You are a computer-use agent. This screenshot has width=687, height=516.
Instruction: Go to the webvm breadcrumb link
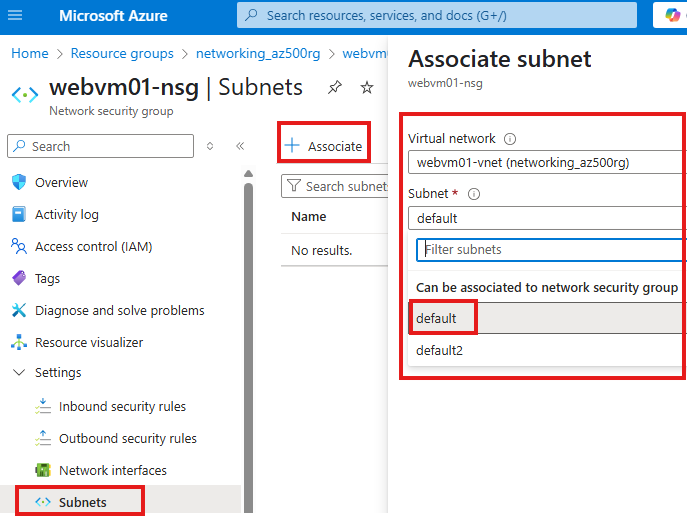click(365, 53)
